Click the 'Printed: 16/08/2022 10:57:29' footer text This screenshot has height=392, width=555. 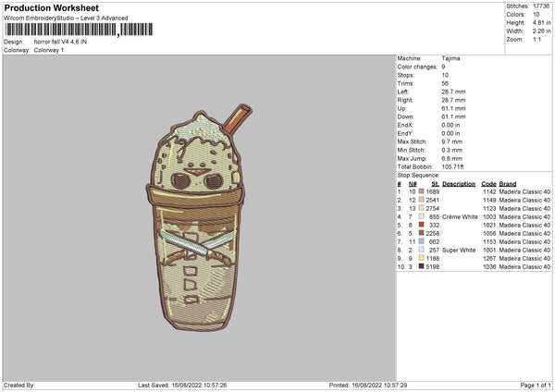pyautogui.click(x=368, y=385)
